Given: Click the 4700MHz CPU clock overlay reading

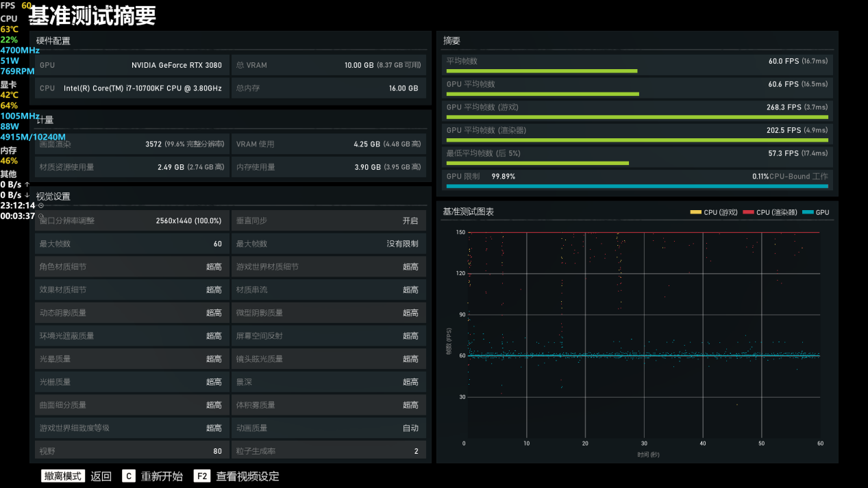Looking at the screenshot, I should [x=20, y=50].
